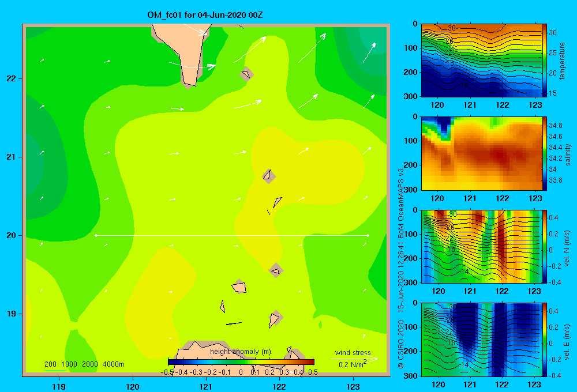The height and width of the screenshot is (392, 577).
Task: Select the height anomaly horizontal colorbar
Action: tap(241, 361)
